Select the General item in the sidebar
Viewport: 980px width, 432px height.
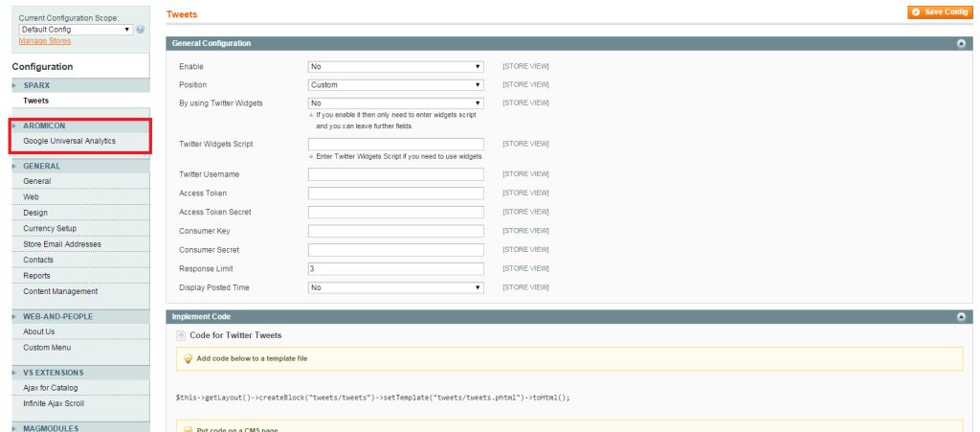(80, 181)
